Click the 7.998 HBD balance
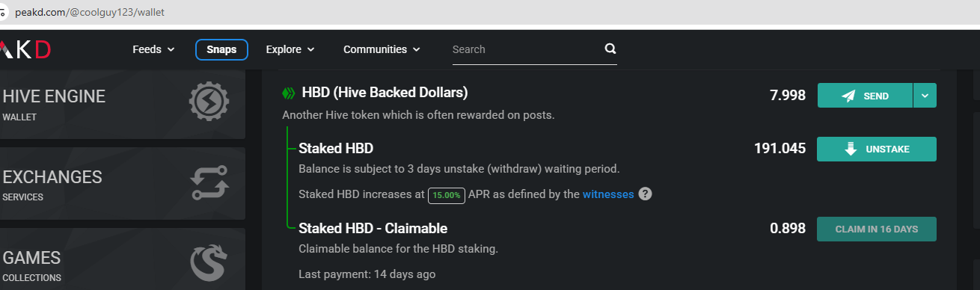 click(x=788, y=95)
